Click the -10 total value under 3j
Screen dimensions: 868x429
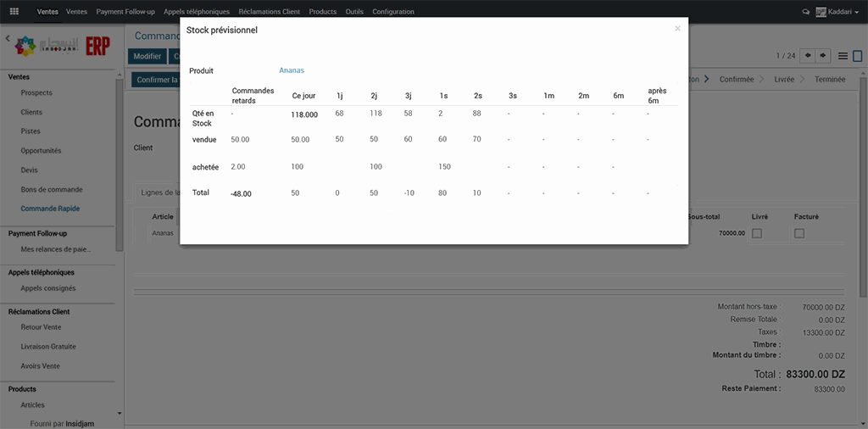click(x=409, y=193)
